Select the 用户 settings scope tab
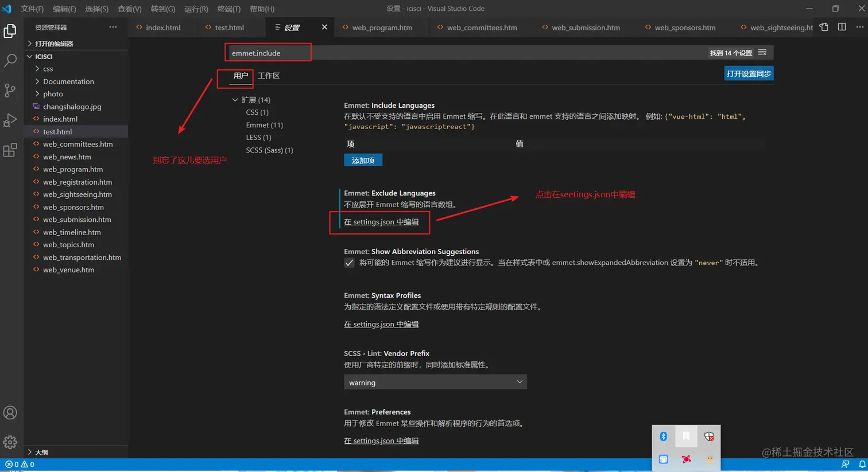The height and width of the screenshot is (472, 868). pyautogui.click(x=241, y=76)
